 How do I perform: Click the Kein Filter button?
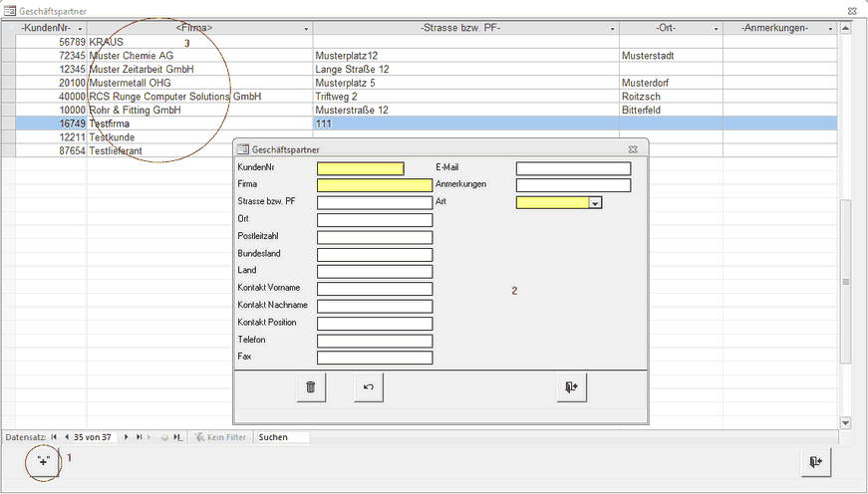coord(221,437)
